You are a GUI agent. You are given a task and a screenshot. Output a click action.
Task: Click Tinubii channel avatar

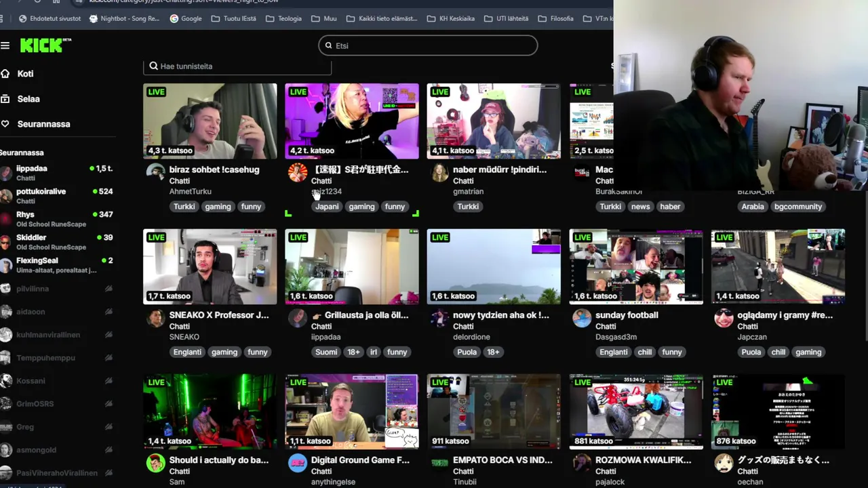coord(440,463)
